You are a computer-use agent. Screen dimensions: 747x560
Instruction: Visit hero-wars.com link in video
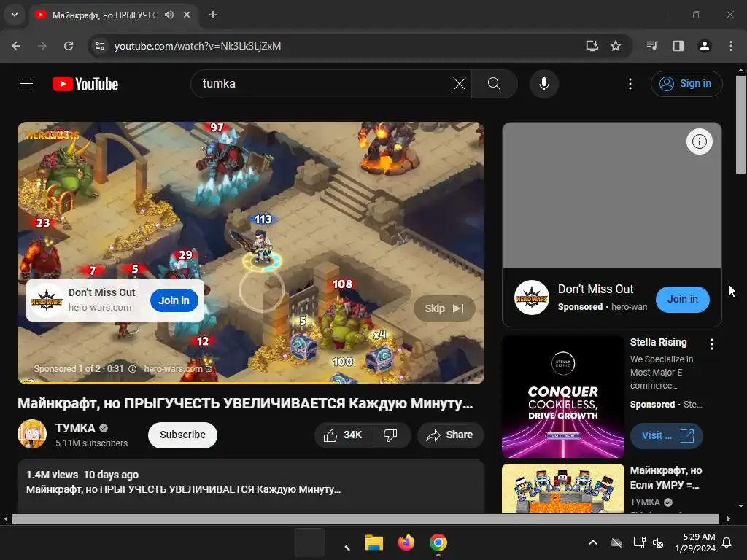(x=178, y=368)
